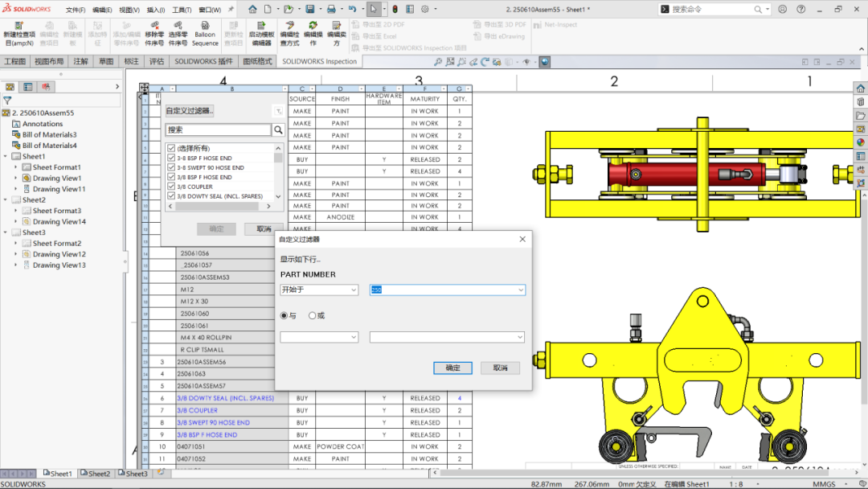This screenshot has width=868, height=489.
Task: Click the 导出至 Excel icon
Action: (x=356, y=36)
